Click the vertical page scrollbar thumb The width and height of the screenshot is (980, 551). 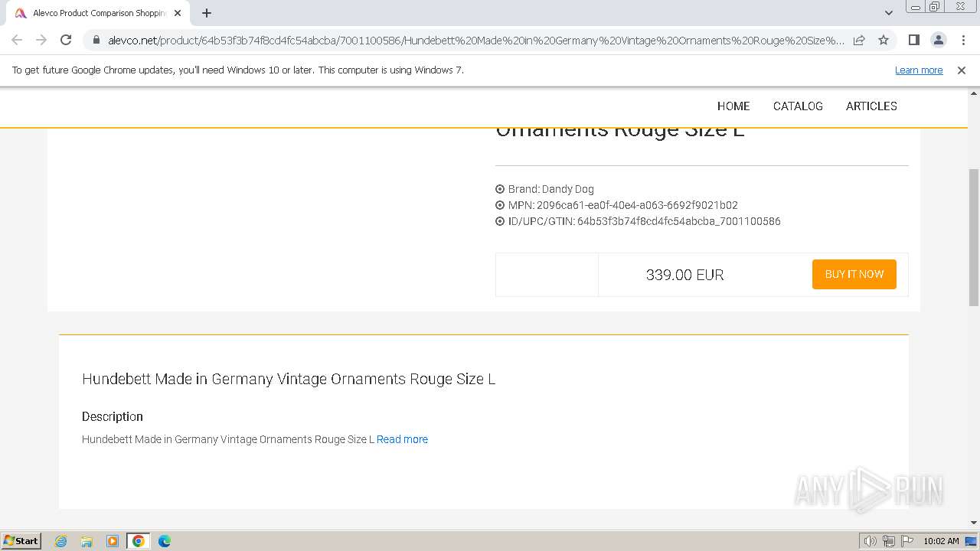tap(974, 237)
